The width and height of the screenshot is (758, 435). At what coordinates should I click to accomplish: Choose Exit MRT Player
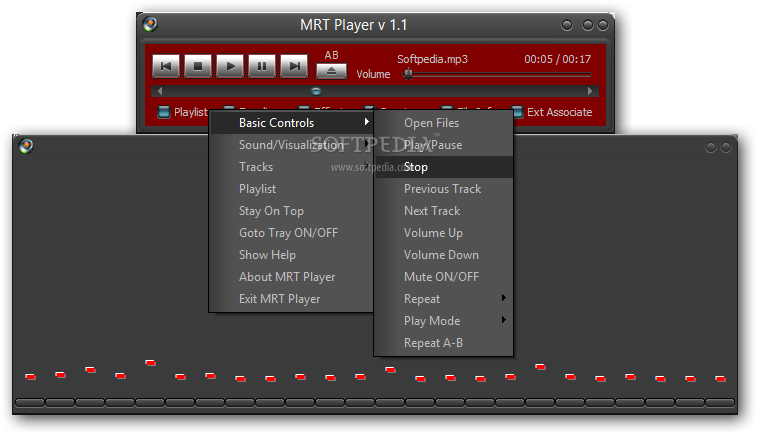pos(291,299)
